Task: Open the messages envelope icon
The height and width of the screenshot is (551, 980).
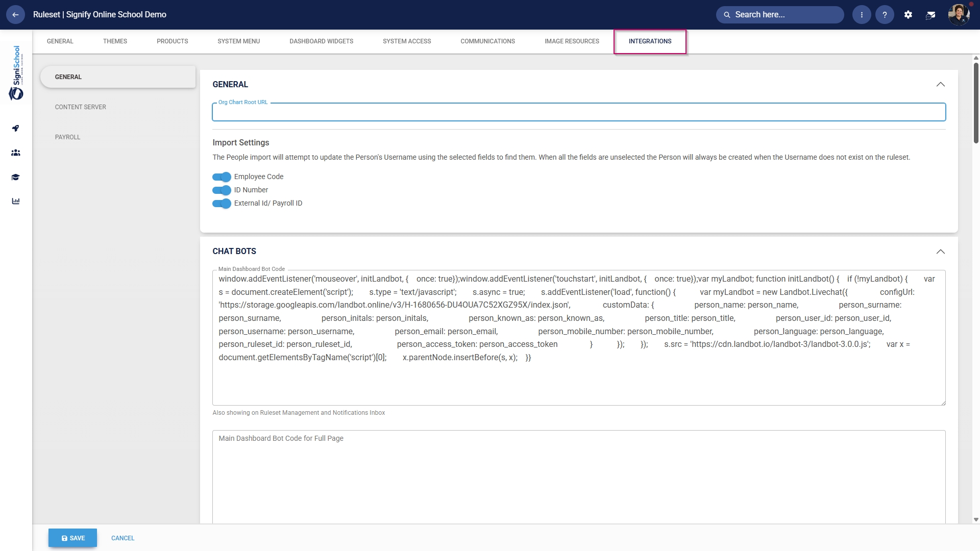Action: 930,15
